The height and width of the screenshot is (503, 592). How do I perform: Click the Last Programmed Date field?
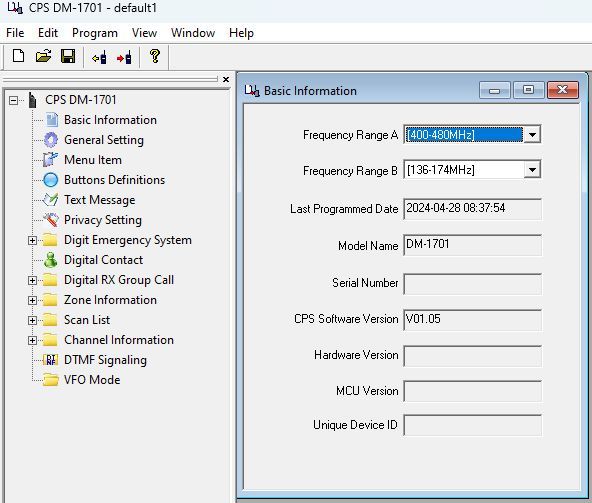point(472,209)
